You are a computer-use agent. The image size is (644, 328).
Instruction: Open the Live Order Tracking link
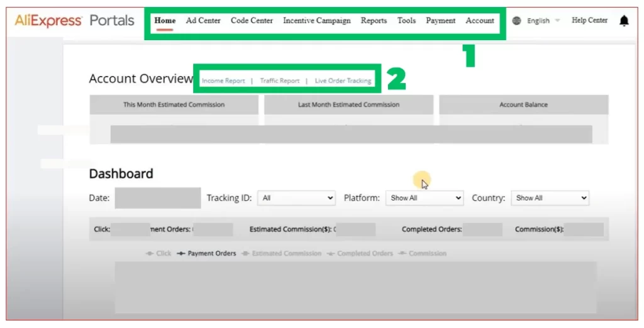343,81
